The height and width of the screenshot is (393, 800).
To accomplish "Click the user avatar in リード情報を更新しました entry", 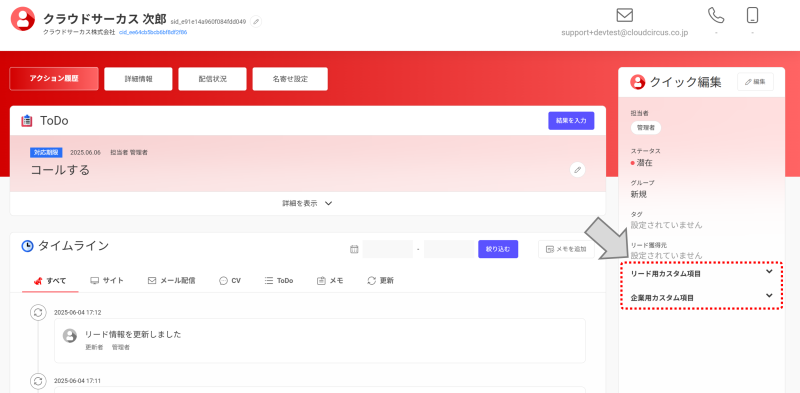I will (x=70, y=335).
